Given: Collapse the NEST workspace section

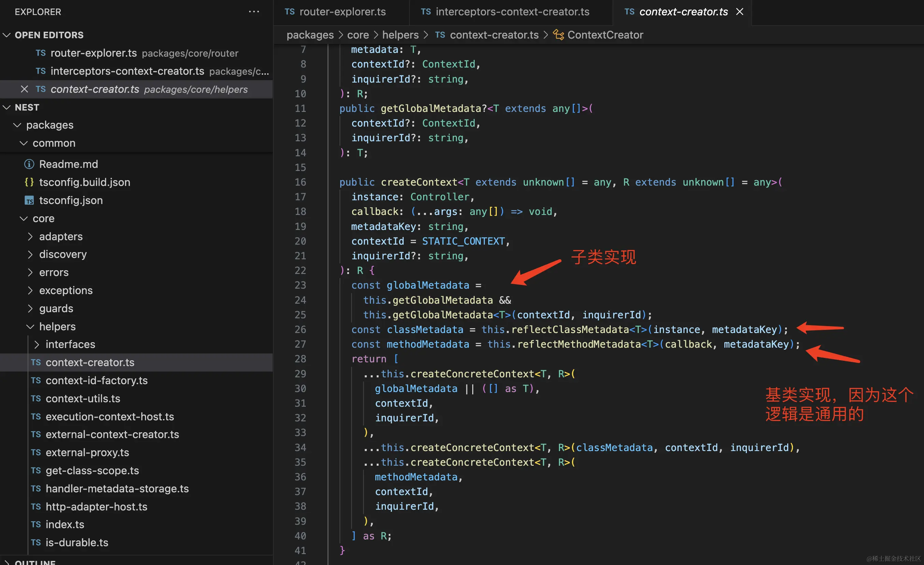Looking at the screenshot, I should [6, 107].
